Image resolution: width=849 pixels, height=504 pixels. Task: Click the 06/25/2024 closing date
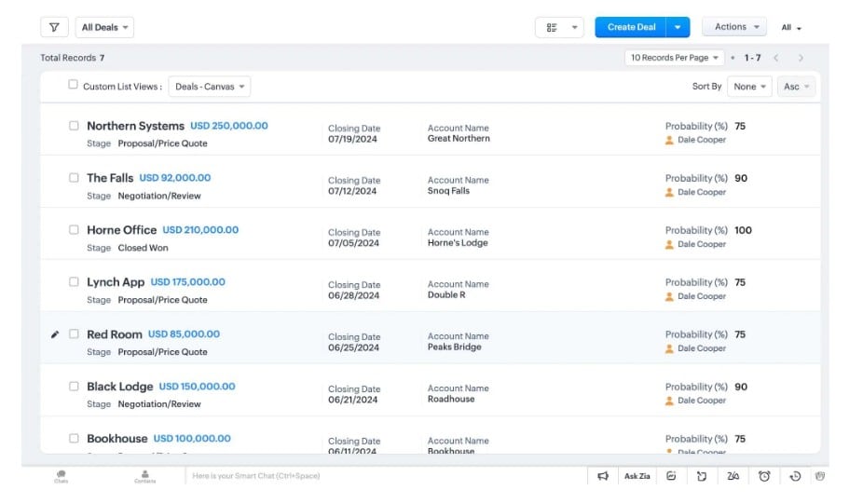353,347
